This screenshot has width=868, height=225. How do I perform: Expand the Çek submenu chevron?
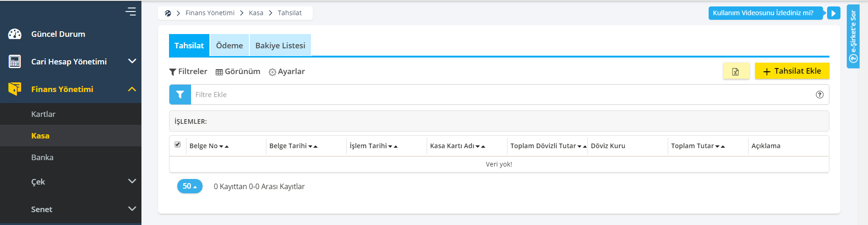pyautogui.click(x=132, y=181)
